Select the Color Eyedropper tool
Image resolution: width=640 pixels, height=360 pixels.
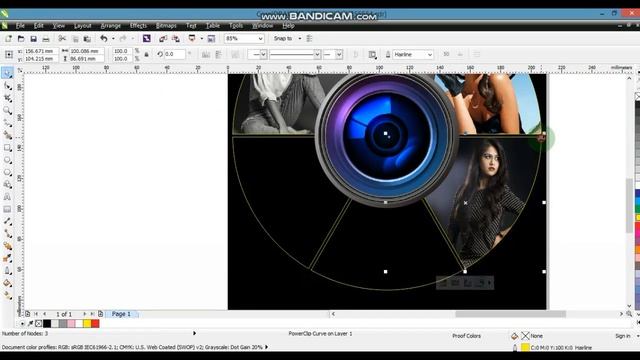click(x=7, y=258)
